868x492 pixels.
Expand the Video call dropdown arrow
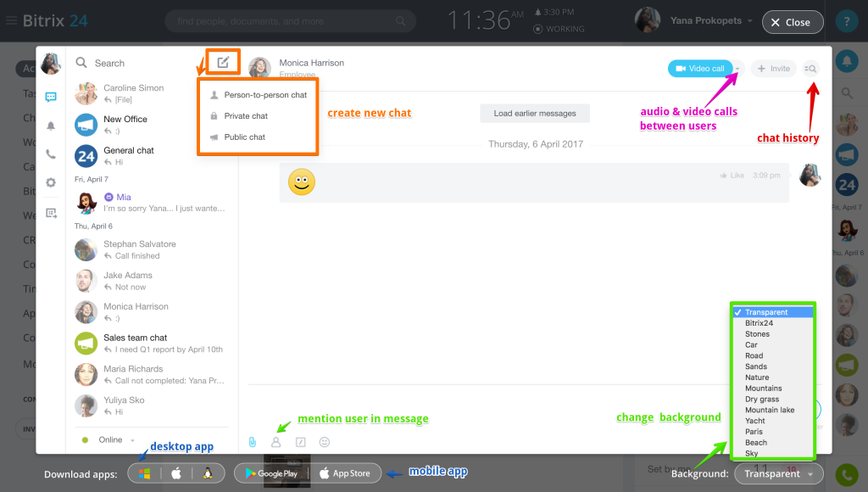click(x=738, y=69)
